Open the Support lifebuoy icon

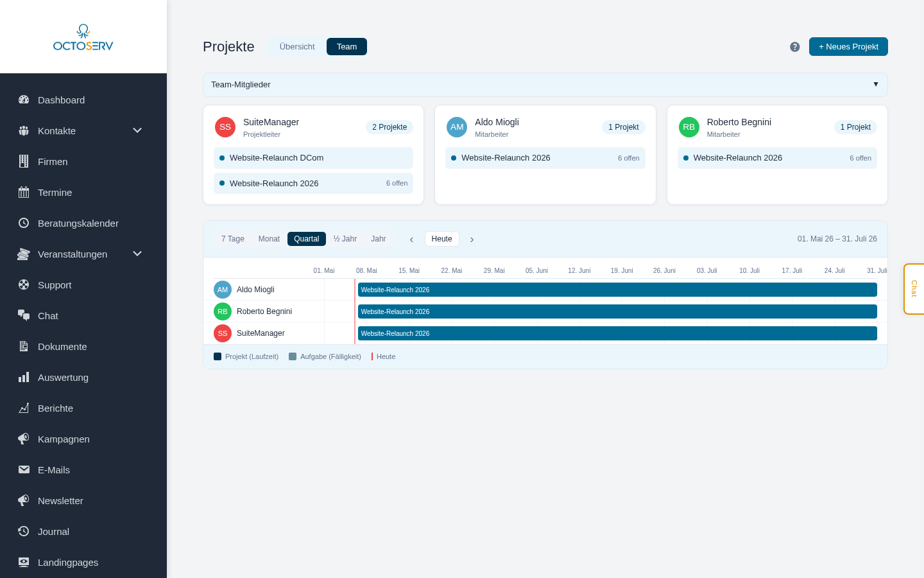coord(24,285)
